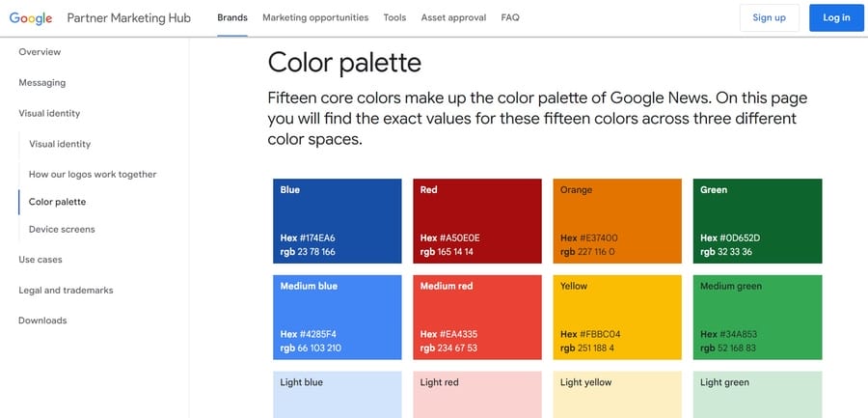
Task: Select top-level Visual identity sidebar section
Action: tap(49, 113)
